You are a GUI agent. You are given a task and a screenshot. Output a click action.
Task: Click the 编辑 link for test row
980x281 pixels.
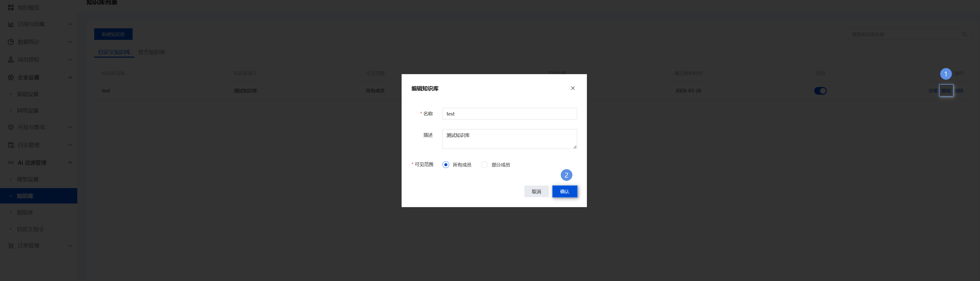coord(946,91)
